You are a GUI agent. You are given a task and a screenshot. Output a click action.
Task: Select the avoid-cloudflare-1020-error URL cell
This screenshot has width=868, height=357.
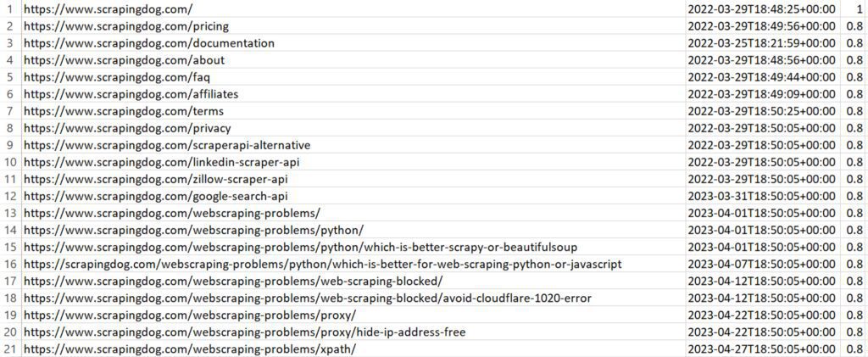click(x=308, y=298)
